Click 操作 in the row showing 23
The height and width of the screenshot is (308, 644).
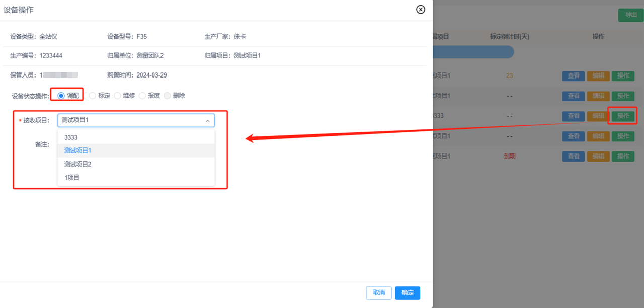623,76
